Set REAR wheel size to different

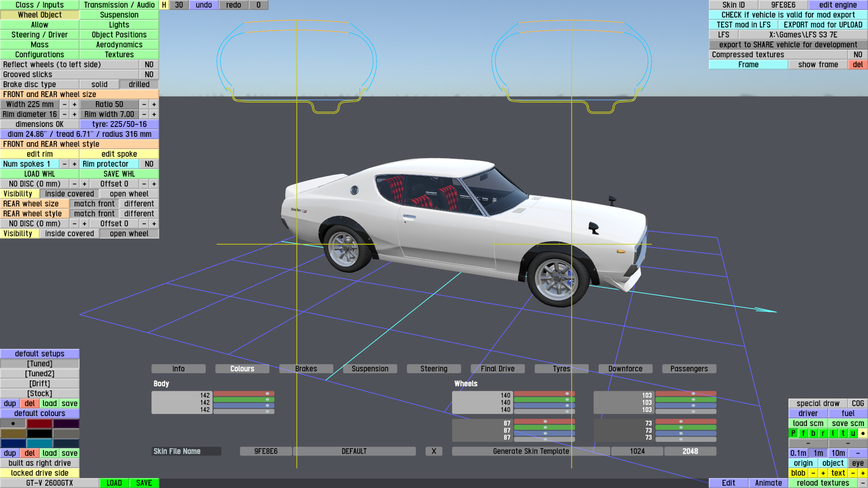point(139,204)
